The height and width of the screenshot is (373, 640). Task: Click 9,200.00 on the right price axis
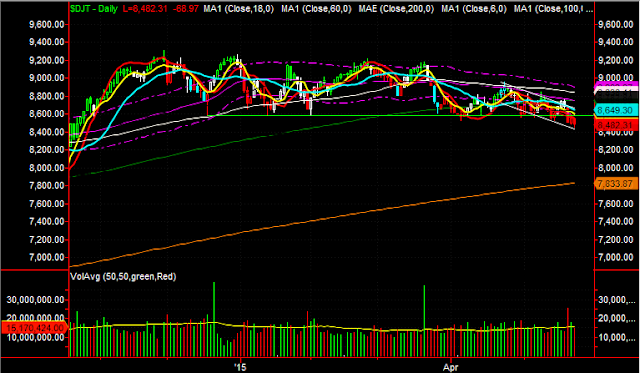(615, 60)
